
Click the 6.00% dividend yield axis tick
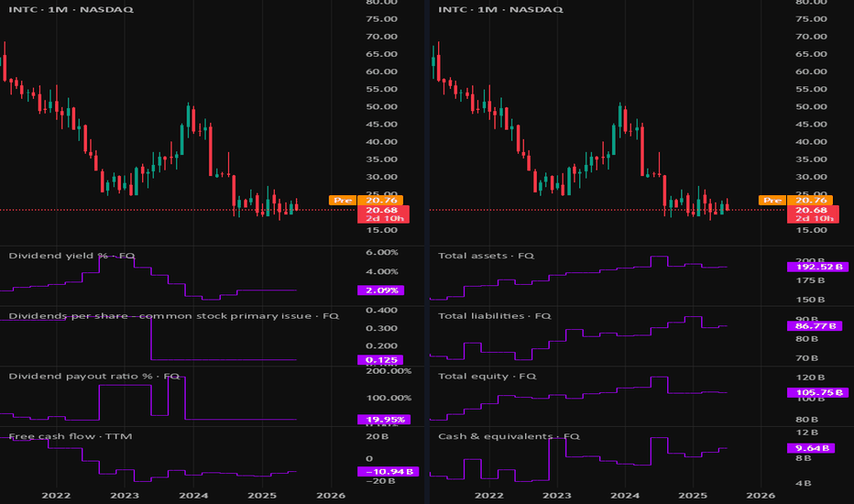click(x=381, y=252)
